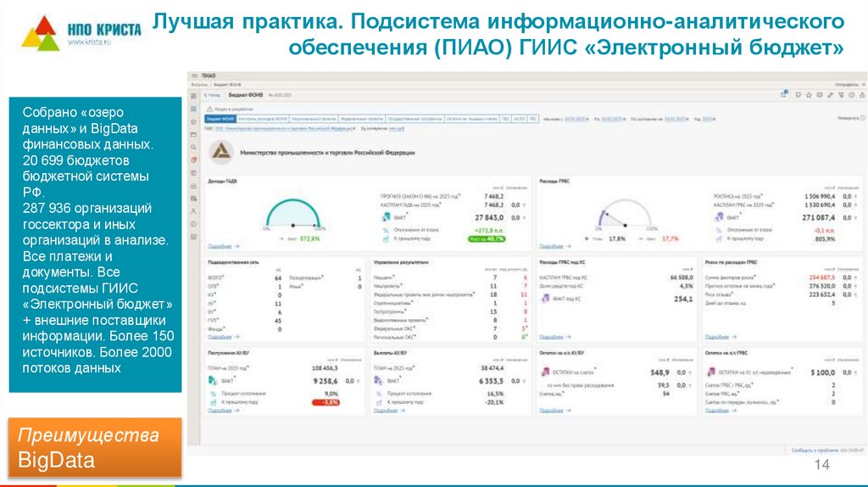The width and height of the screenshot is (868, 487).
Task: Open the 'На' date dropdown
Action: tap(615, 119)
